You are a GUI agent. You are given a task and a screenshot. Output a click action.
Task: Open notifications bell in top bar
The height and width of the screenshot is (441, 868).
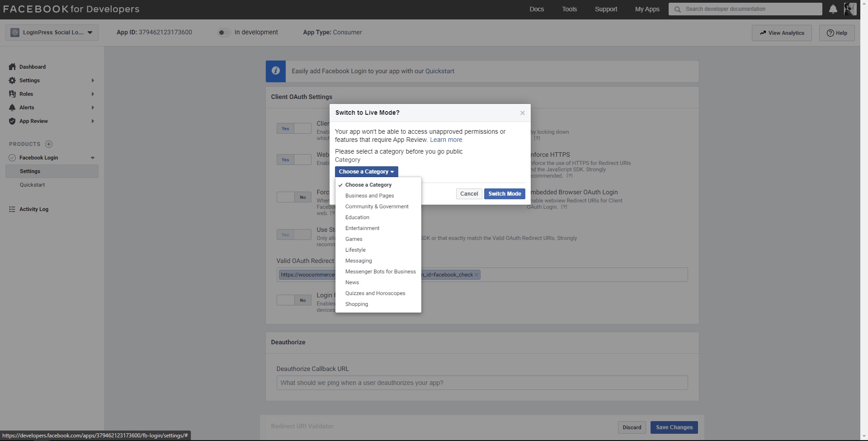(x=833, y=9)
